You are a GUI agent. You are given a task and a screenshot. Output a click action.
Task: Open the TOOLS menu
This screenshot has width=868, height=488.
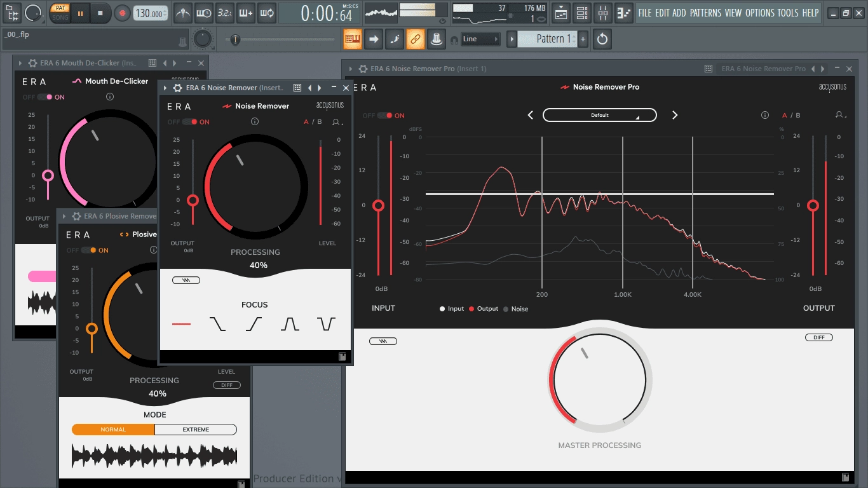pyautogui.click(x=788, y=13)
